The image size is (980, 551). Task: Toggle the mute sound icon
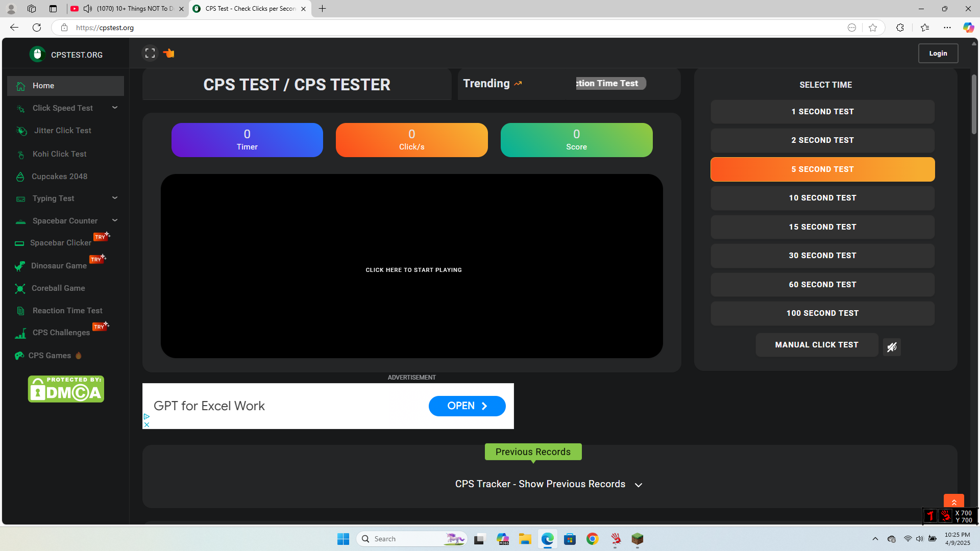892,347
